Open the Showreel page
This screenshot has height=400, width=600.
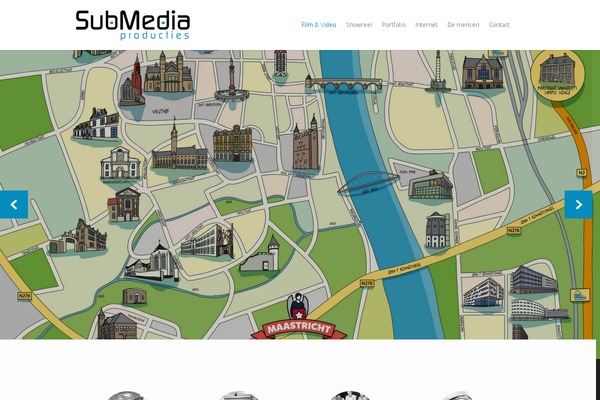click(x=359, y=24)
